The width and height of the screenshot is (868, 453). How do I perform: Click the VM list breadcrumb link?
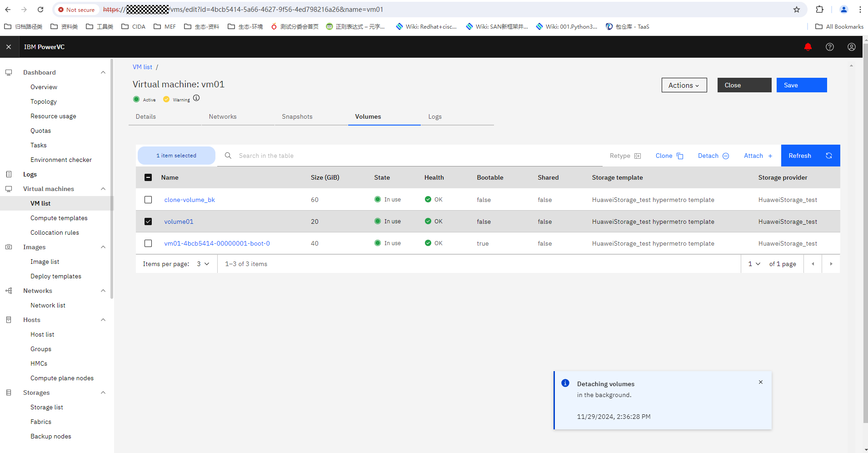[x=142, y=67]
